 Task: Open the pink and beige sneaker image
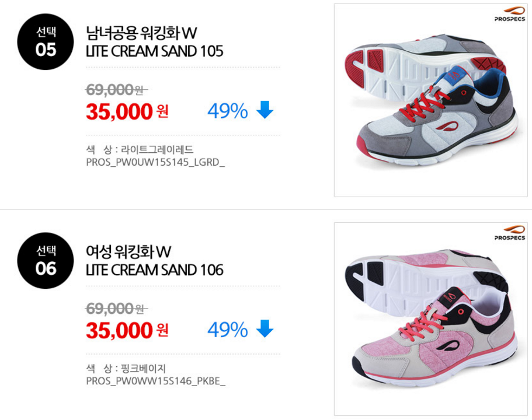click(x=430, y=319)
